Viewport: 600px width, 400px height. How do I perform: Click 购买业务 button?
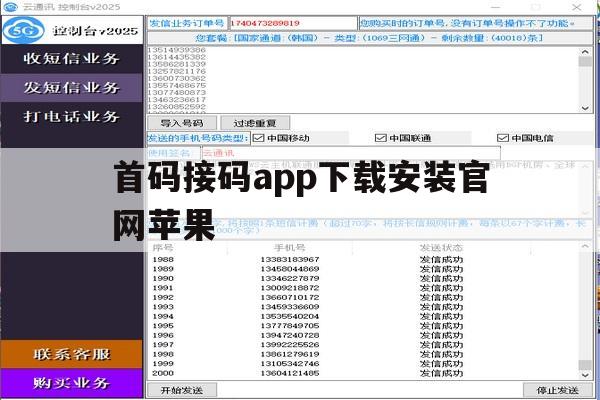pyautogui.click(x=72, y=383)
